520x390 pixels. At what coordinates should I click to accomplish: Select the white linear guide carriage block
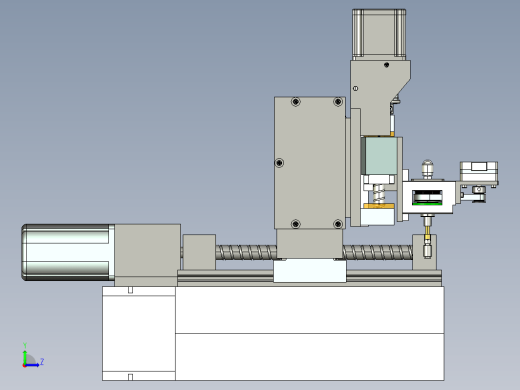(310, 271)
